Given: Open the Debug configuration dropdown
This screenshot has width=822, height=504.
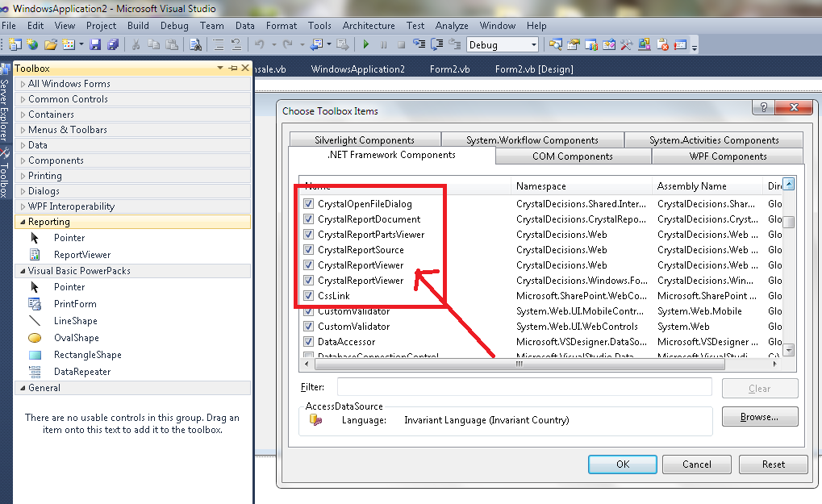Looking at the screenshot, I should [x=534, y=45].
